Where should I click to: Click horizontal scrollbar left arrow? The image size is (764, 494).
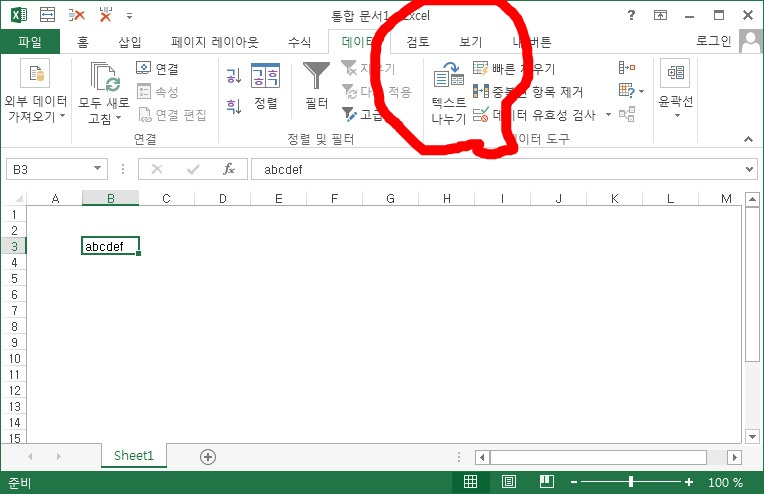pos(482,457)
